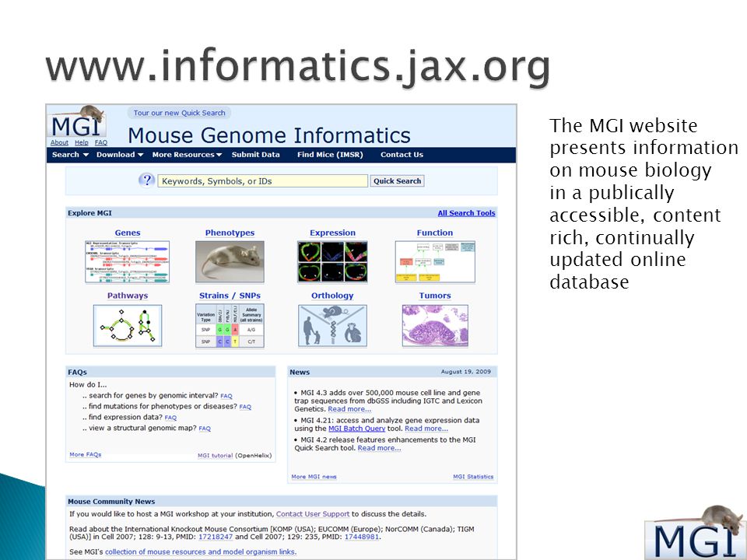Click the Pathways heading link

pos(128,296)
